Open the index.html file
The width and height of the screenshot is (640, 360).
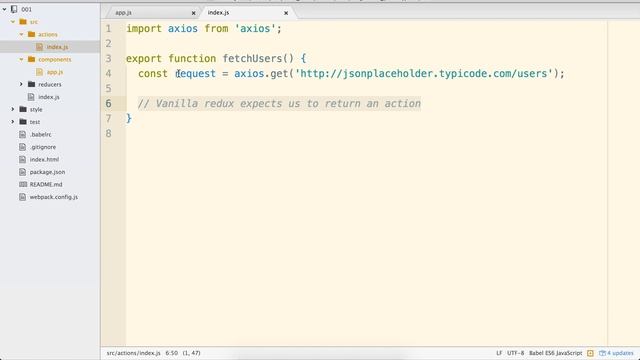pyautogui.click(x=44, y=160)
